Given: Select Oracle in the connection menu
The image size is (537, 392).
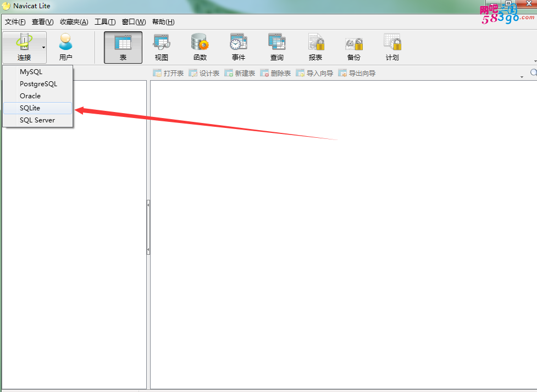Looking at the screenshot, I should click(38, 96).
